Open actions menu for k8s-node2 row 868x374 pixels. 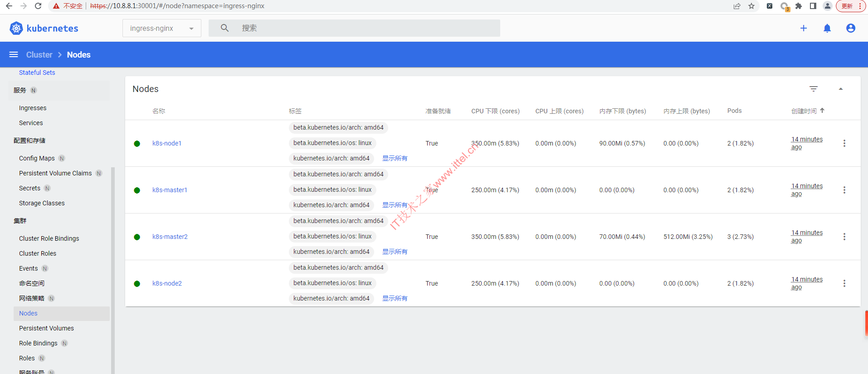coord(844,283)
